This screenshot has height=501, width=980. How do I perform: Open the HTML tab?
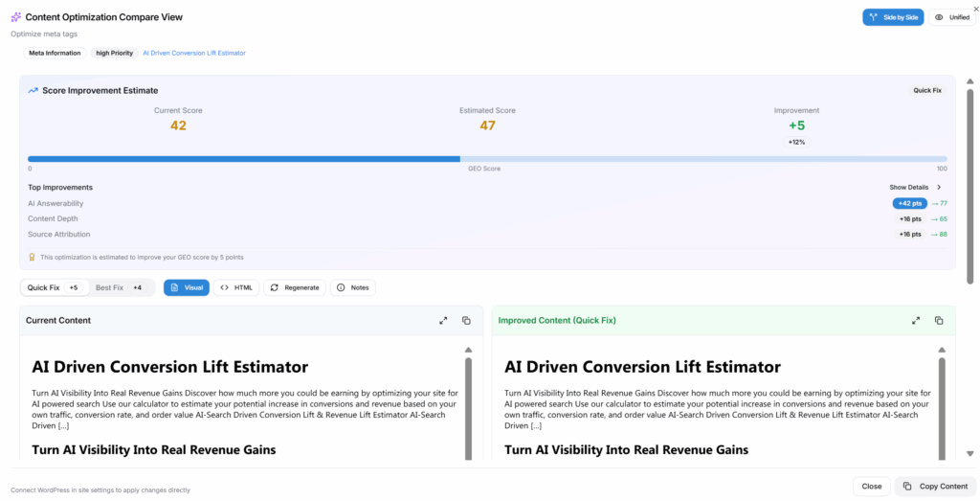(236, 287)
